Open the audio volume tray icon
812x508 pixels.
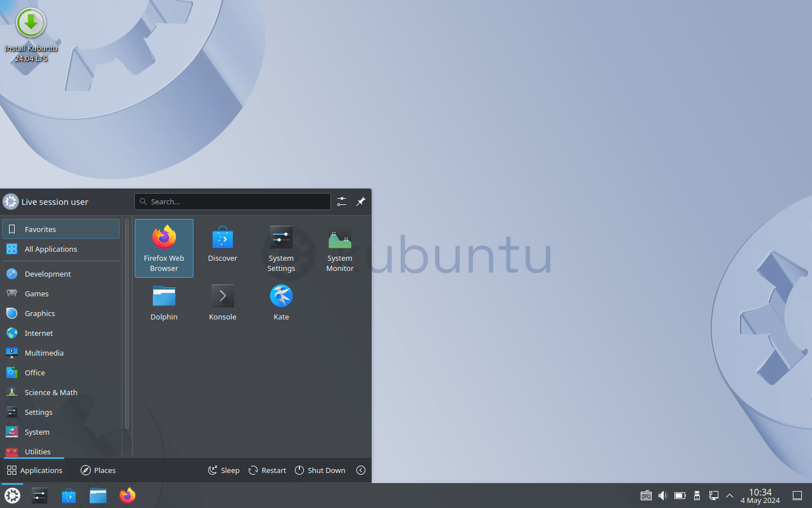[x=663, y=496]
